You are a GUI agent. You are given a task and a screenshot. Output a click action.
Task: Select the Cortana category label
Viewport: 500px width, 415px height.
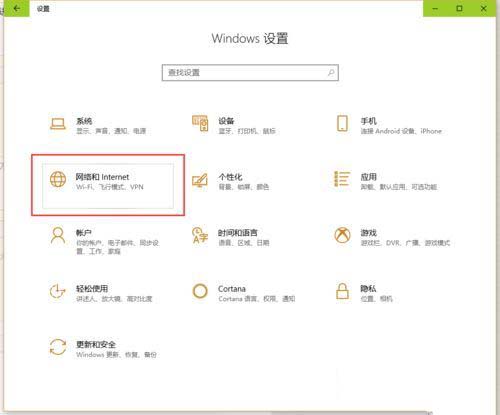(x=232, y=289)
